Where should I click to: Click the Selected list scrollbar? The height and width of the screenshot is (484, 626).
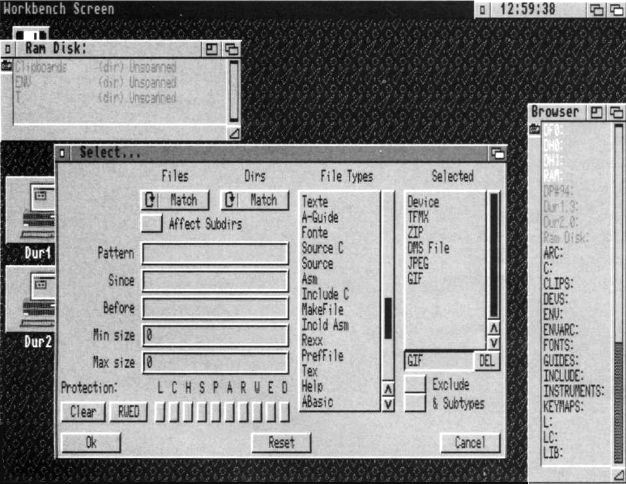494,256
